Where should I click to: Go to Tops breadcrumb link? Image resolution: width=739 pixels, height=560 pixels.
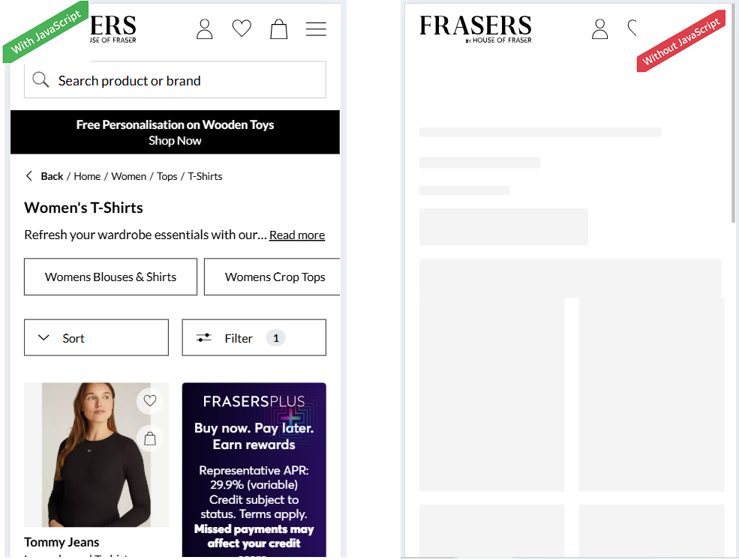(x=167, y=176)
